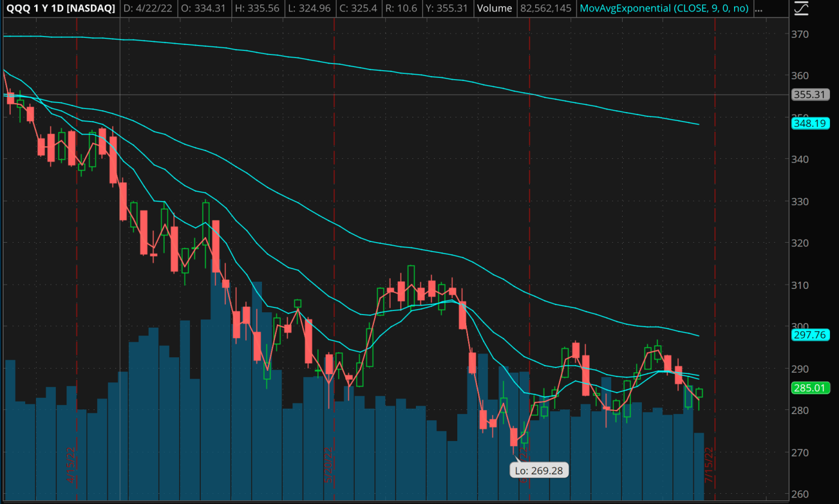Click the price-axis scaling icon above 370
The image size is (839, 504).
(801, 9)
